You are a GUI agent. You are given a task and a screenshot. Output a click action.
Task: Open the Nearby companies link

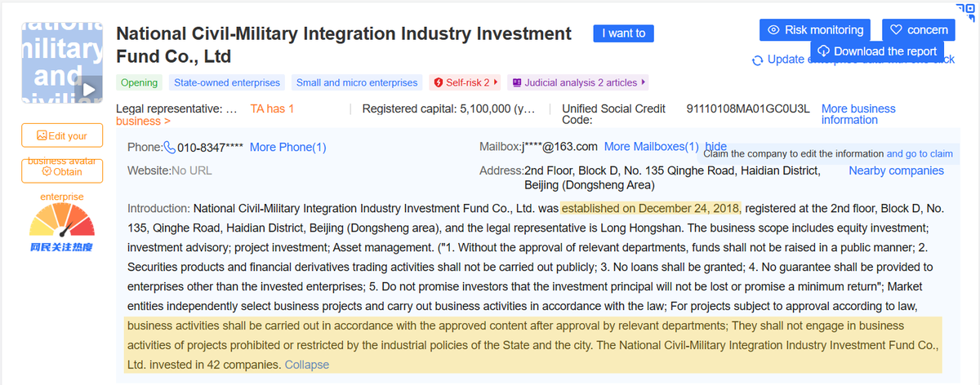point(896,170)
